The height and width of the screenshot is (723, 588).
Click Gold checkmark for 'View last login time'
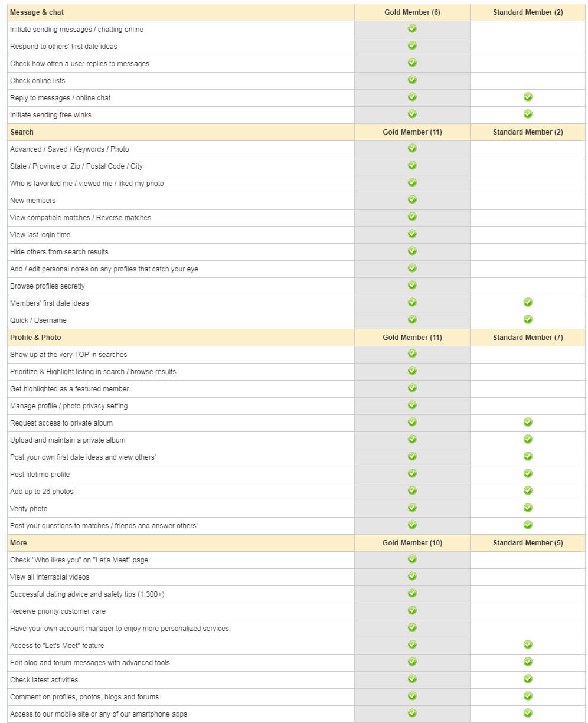pos(412,234)
